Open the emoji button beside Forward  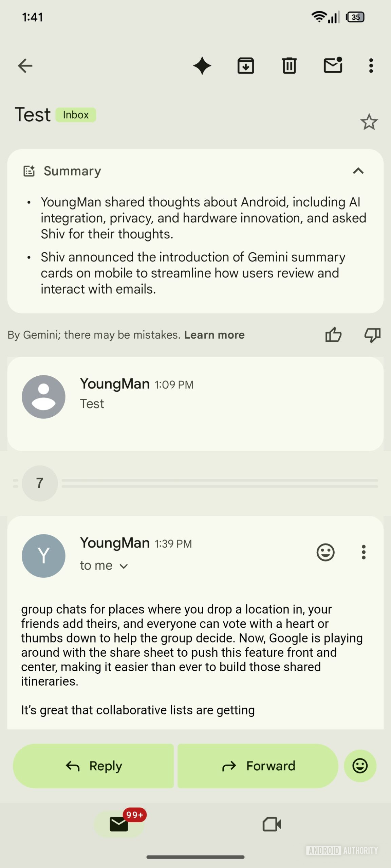point(360,766)
